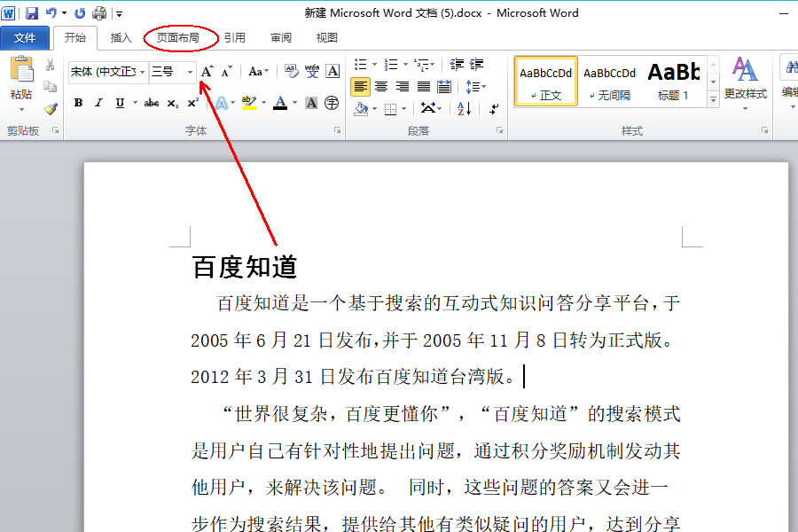Open the 文件 menu
The width and height of the screenshot is (798, 532).
tap(25, 37)
